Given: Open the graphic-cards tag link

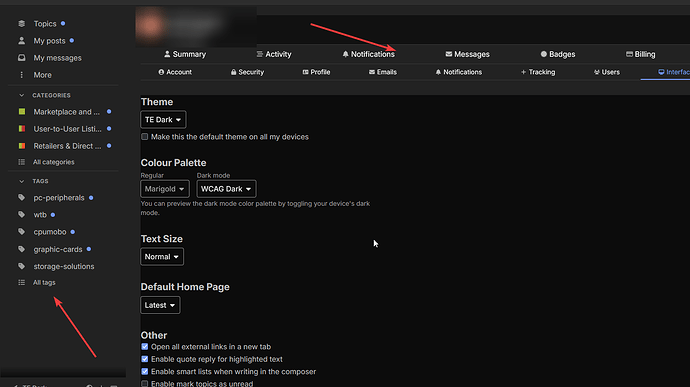Looking at the screenshot, I should 58,249.
